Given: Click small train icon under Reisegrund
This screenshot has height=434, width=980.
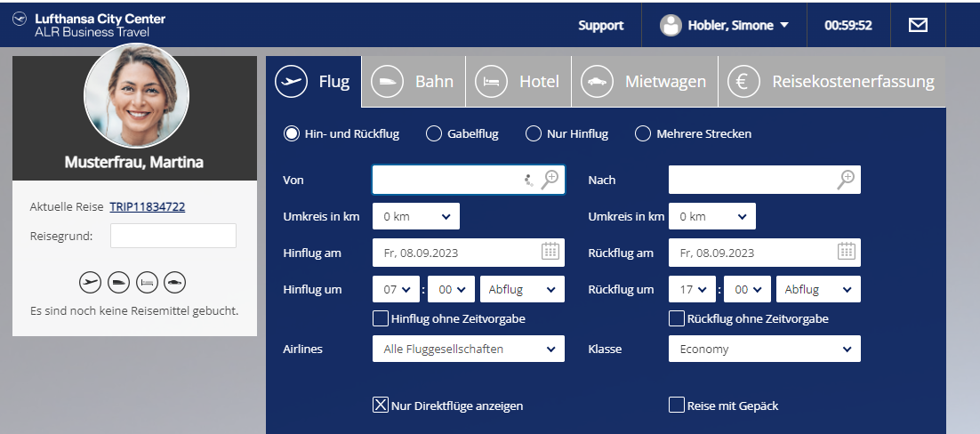Looking at the screenshot, I should pyautogui.click(x=119, y=283).
